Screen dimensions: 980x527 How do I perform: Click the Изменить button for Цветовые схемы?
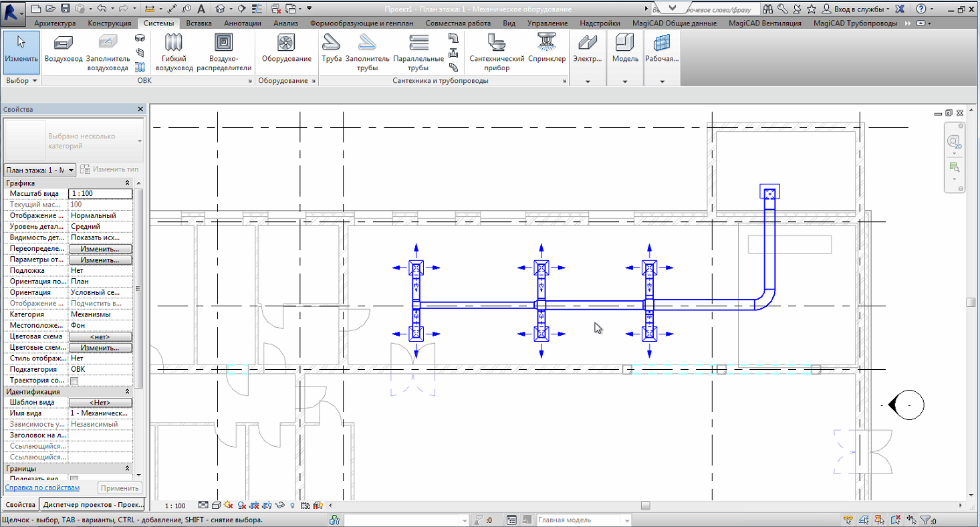pos(100,348)
